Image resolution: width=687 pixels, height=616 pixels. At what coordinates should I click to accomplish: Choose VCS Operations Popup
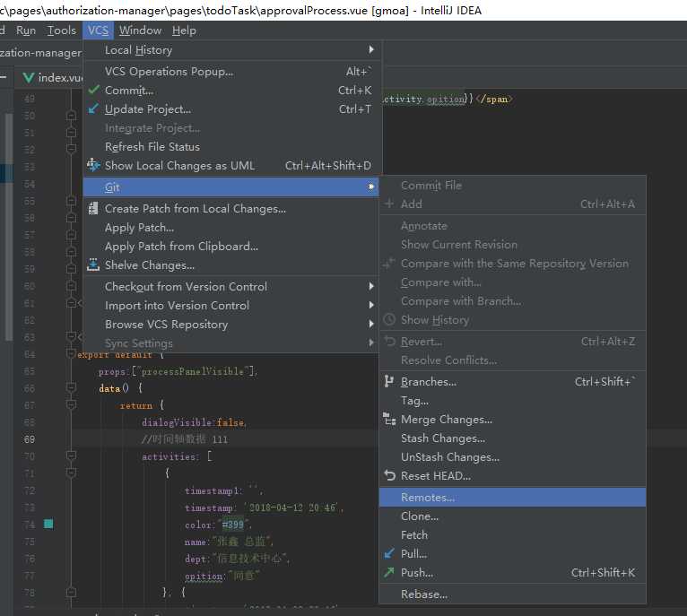coord(230,71)
